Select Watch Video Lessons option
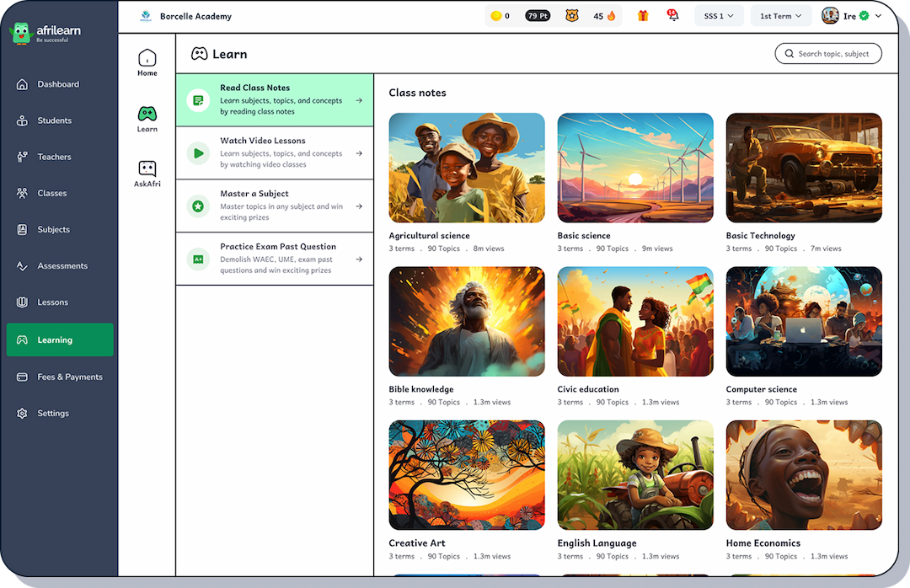Screen dimensions: 910x588 point(275,153)
